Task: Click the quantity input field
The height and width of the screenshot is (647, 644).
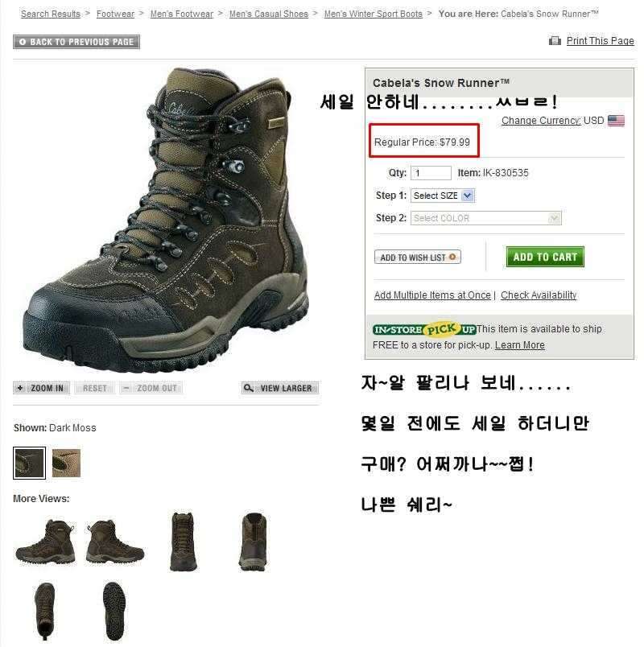Action: 431,172
